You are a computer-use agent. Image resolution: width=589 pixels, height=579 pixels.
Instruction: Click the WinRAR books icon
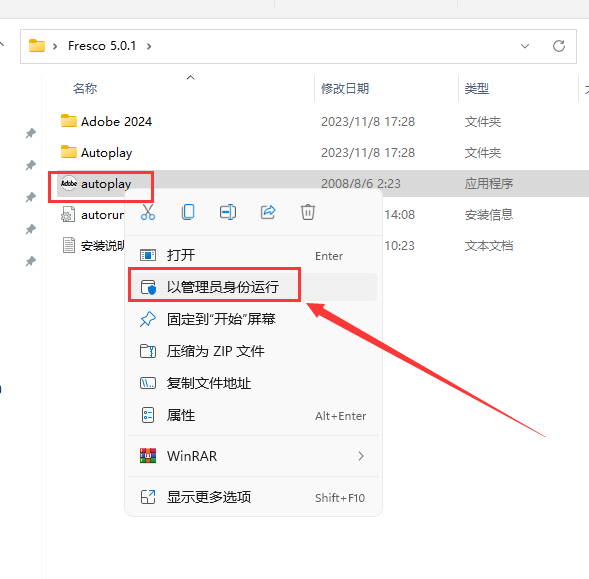click(148, 456)
